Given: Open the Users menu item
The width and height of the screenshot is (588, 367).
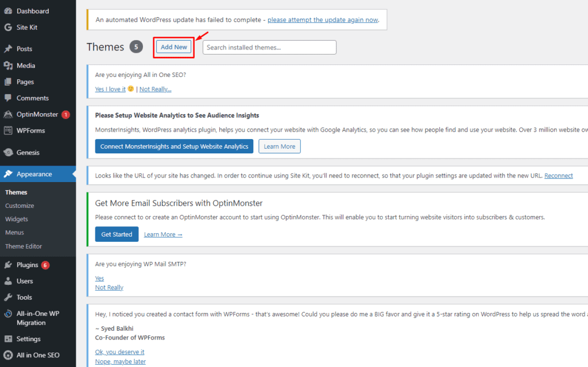Looking at the screenshot, I should pos(24,281).
